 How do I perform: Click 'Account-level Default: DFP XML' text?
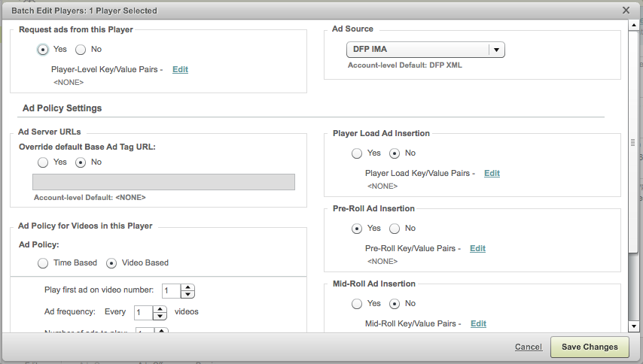405,65
